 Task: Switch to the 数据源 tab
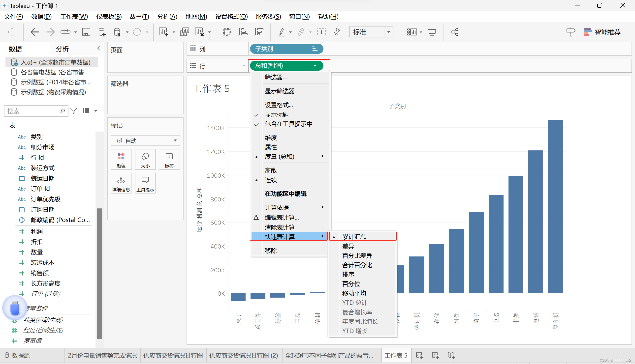[x=18, y=355]
